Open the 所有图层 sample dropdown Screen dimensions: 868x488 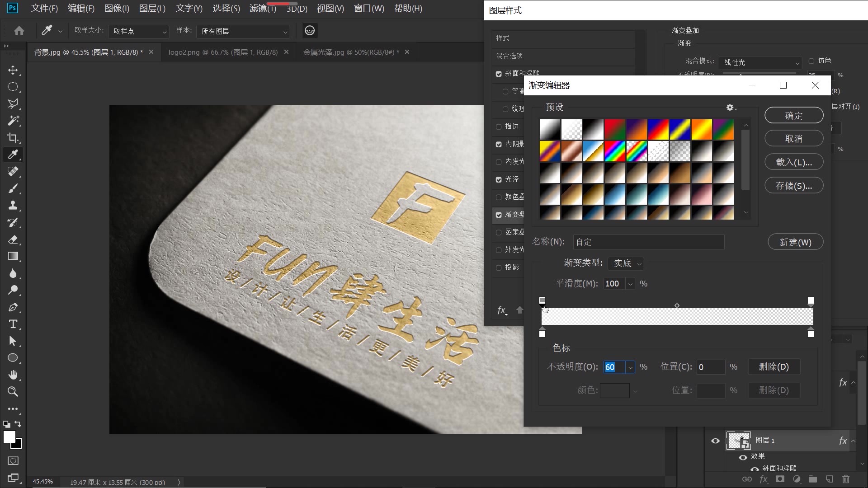(x=243, y=32)
